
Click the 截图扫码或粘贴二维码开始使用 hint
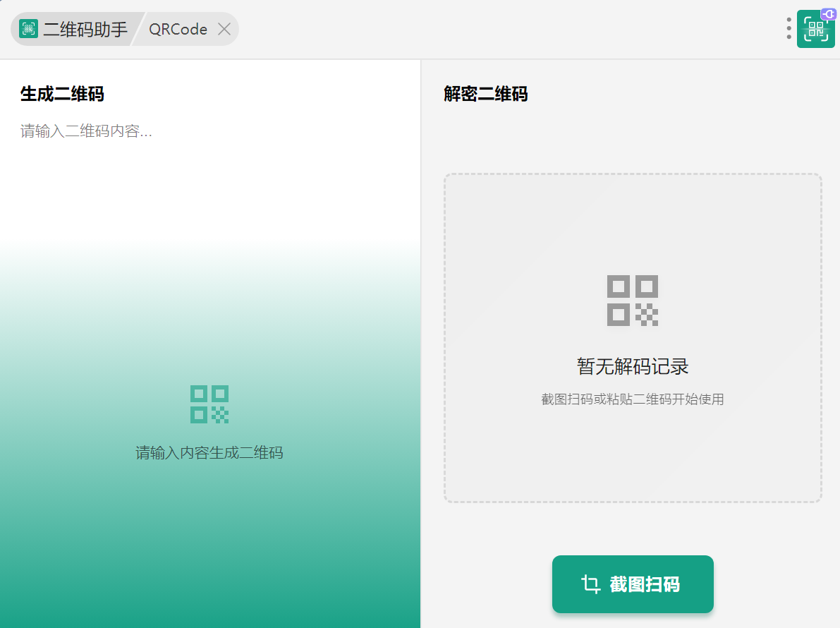pos(633,399)
